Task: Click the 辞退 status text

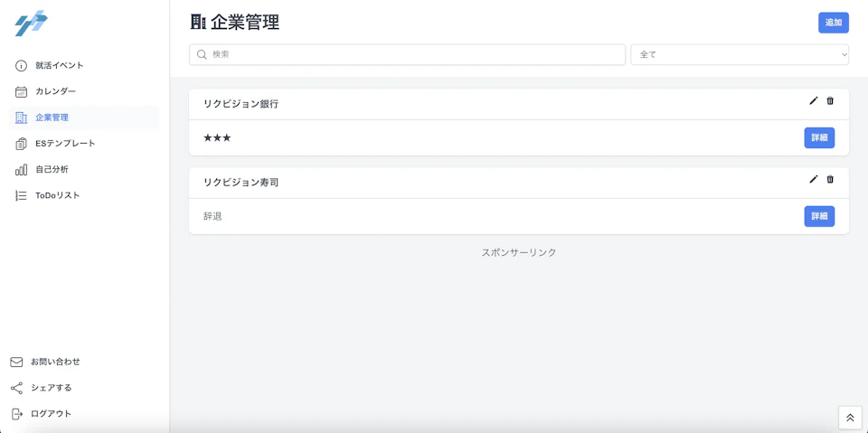Action: (x=212, y=217)
